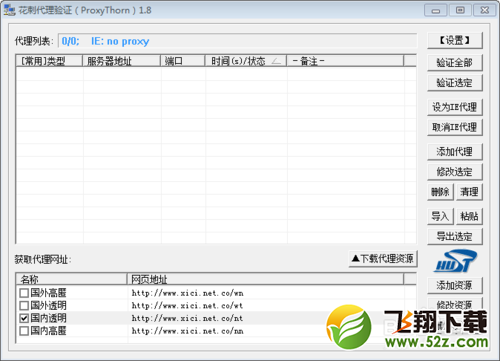Click the ProxyThorn title bar app icon

(9, 10)
